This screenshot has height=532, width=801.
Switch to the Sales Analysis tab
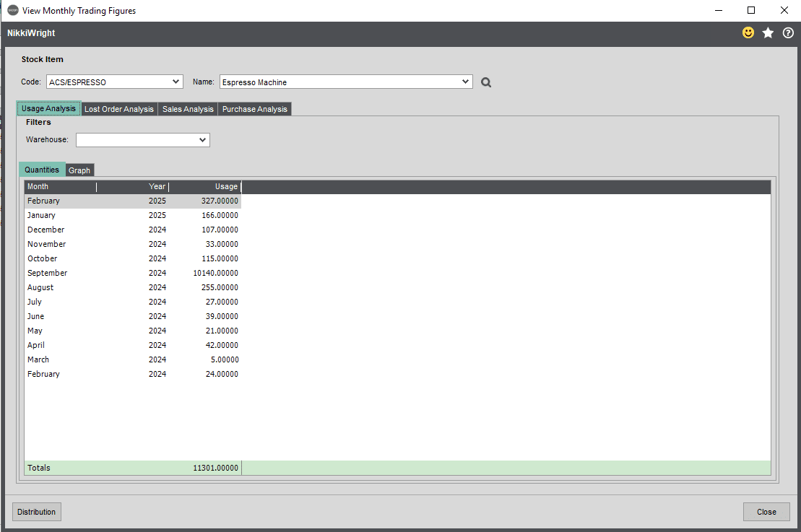coord(188,109)
